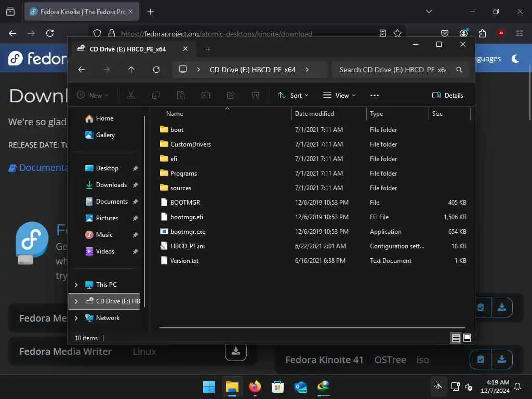Expand This PC in navigation pane

point(76,285)
